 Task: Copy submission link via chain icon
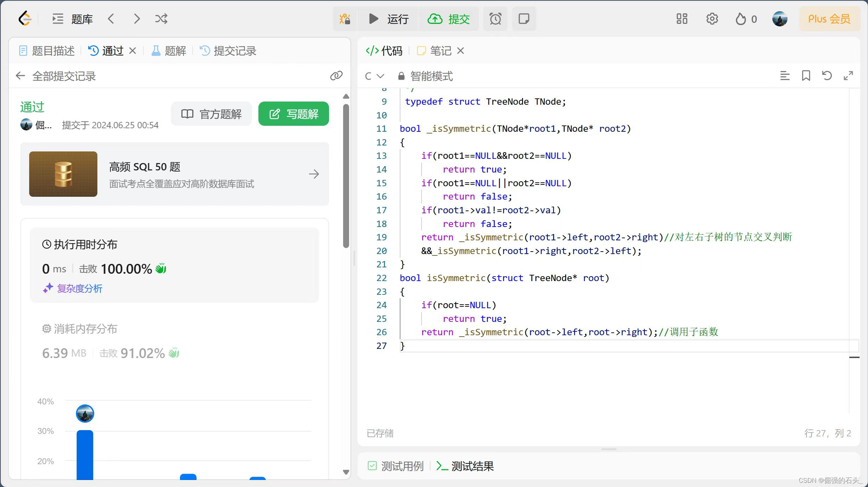coord(336,76)
